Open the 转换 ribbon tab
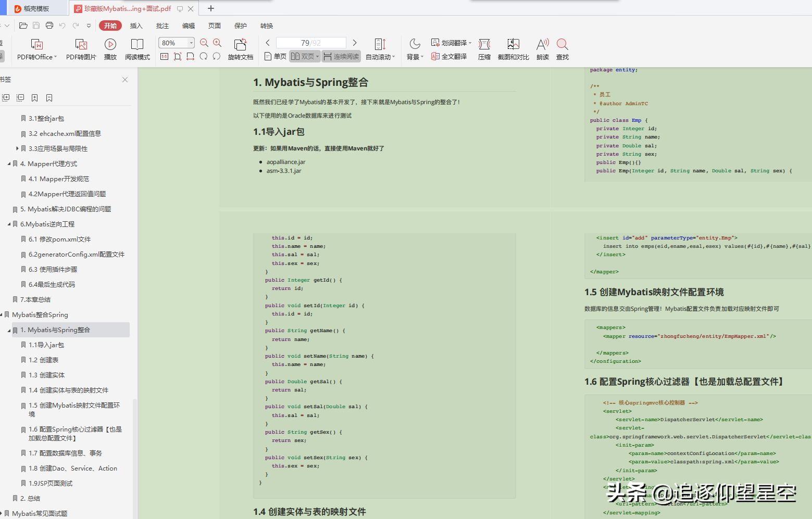 266,26
